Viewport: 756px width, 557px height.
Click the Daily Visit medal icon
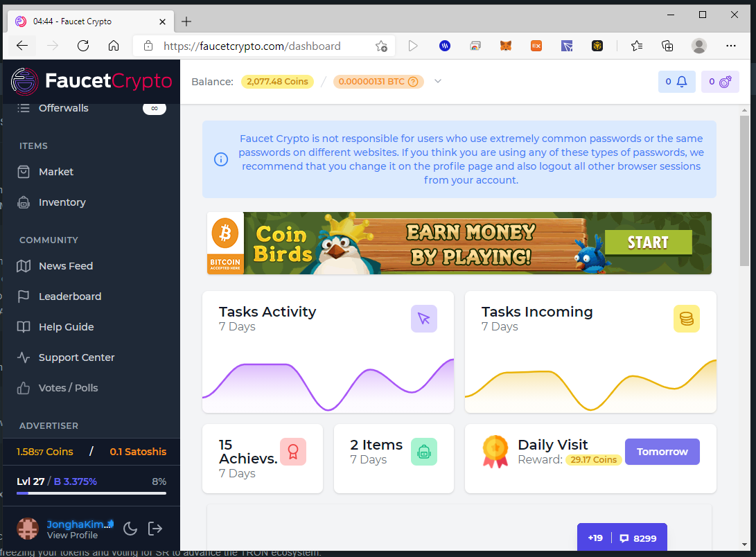[495, 452]
